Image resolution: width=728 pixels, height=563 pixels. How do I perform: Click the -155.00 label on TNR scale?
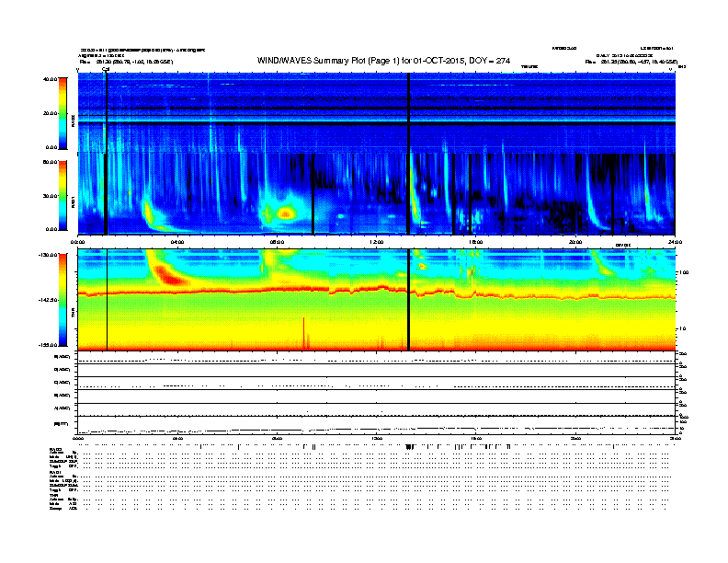click(x=49, y=345)
